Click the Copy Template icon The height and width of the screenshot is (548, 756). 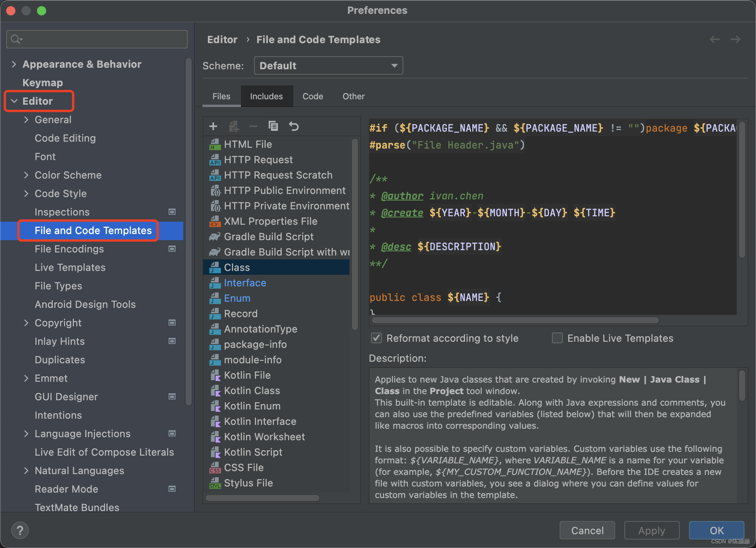(273, 126)
